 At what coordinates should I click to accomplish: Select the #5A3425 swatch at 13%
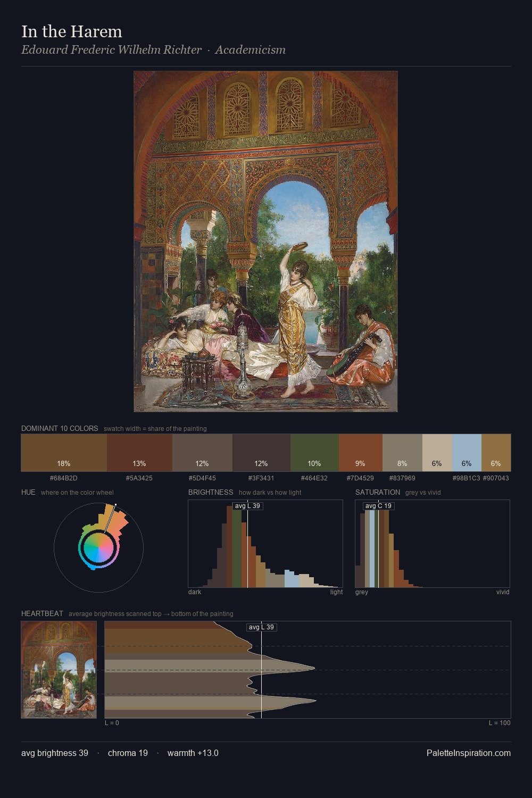coord(139,453)
